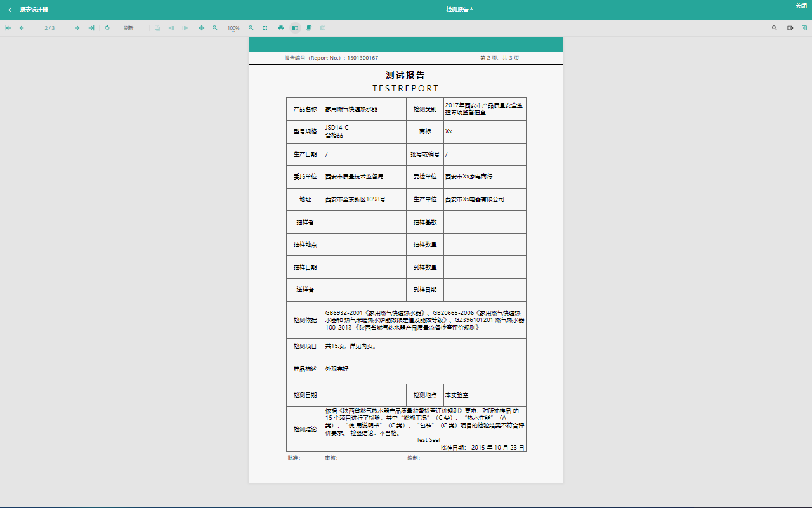This screenshot has height=508, width=812.
Task: Click the page number field 2 / 3
Action: pos(49,28)
